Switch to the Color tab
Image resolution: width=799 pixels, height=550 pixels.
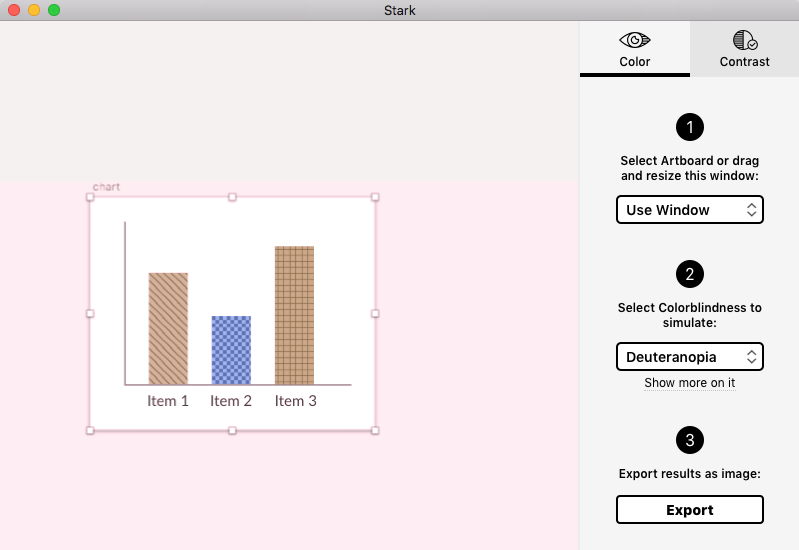click(634, 49)
